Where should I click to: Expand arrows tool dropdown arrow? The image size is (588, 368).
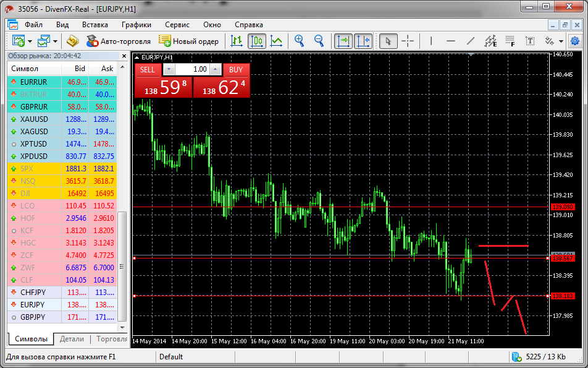(561, 41)
